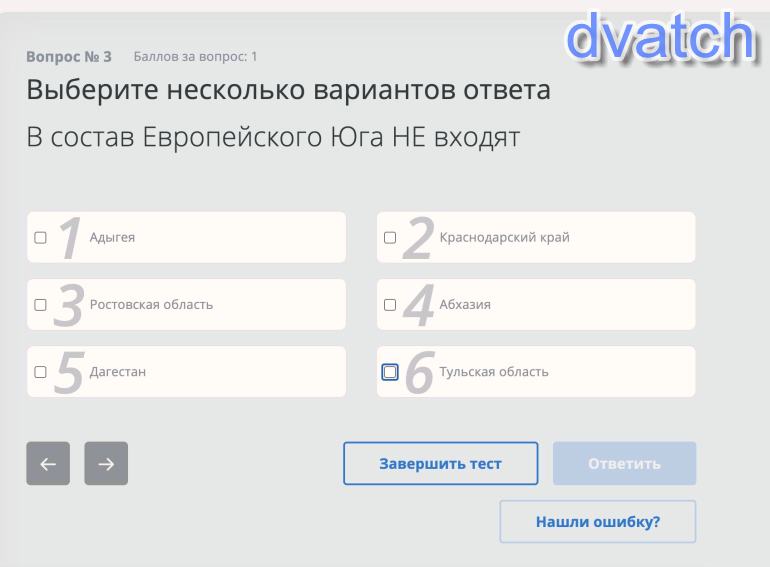Click the Дагестан option label
Viewport: 770px width, 567px height.
pos(118,372)
